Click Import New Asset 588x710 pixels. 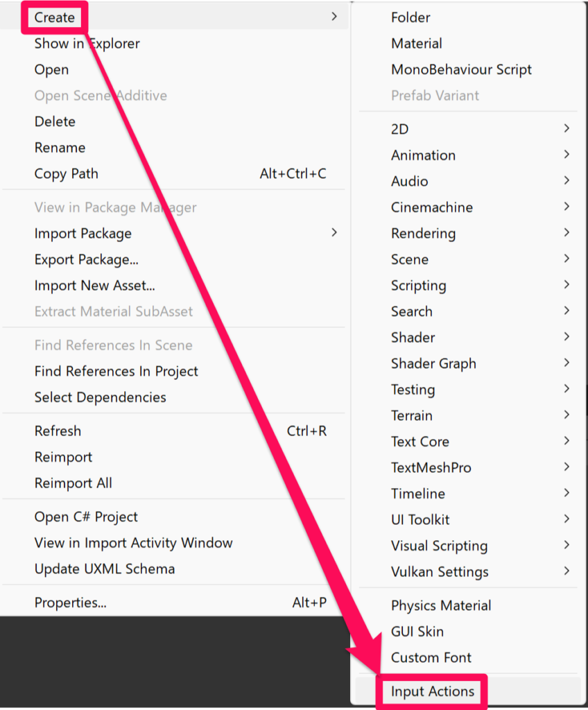coord(94,286)
